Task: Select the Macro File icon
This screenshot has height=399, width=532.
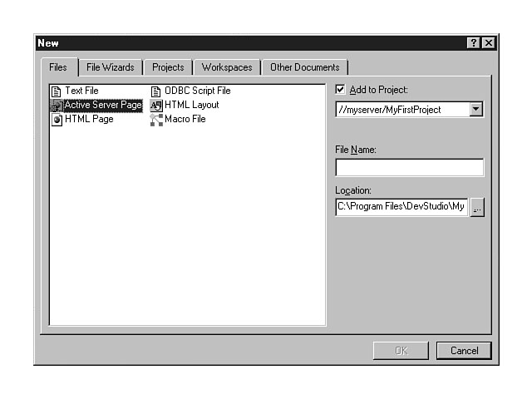Action: click(155, 120)
